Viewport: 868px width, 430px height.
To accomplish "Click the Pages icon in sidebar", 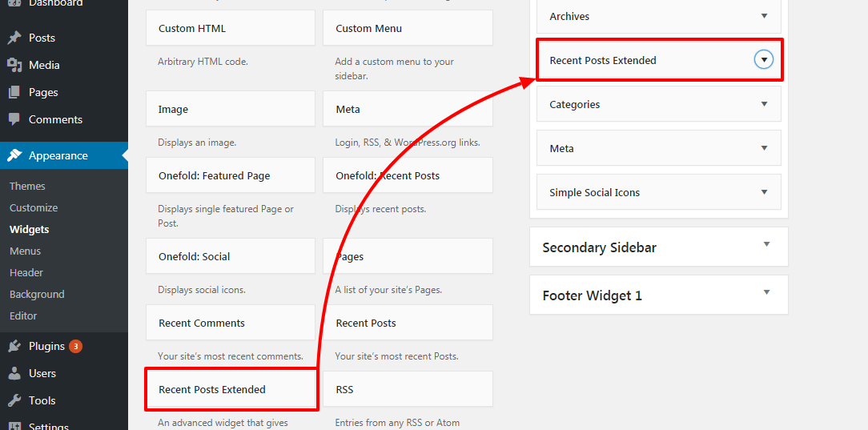I will coord(14,92).
